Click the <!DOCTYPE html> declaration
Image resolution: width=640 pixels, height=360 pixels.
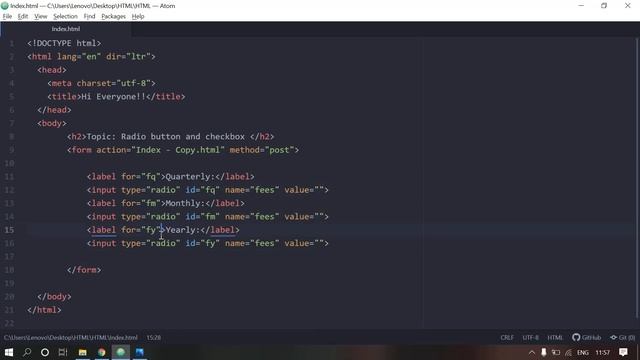[64, 43]
